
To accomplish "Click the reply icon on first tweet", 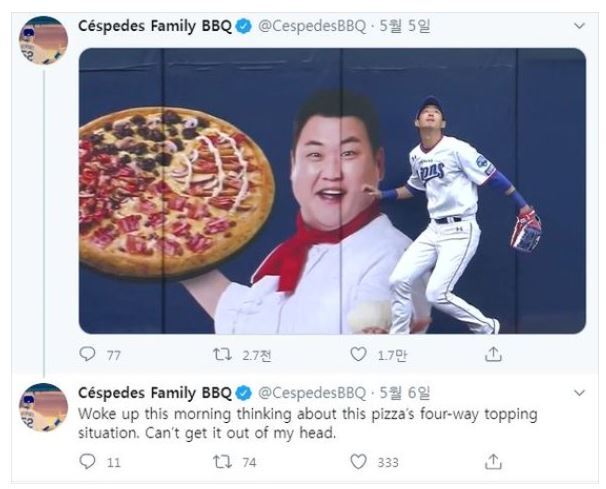I will (87, 354).
